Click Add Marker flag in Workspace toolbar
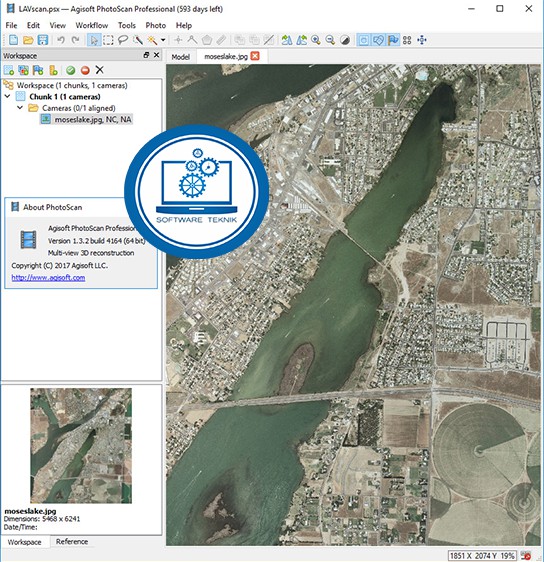 (38, 70)
